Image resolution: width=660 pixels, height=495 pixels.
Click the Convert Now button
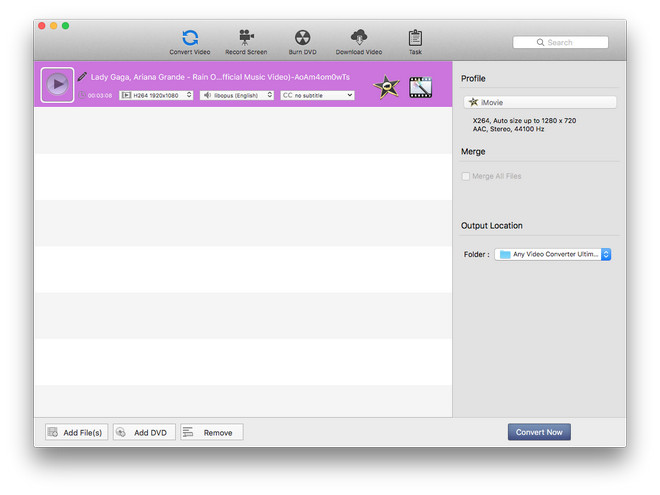pos(539,432)
